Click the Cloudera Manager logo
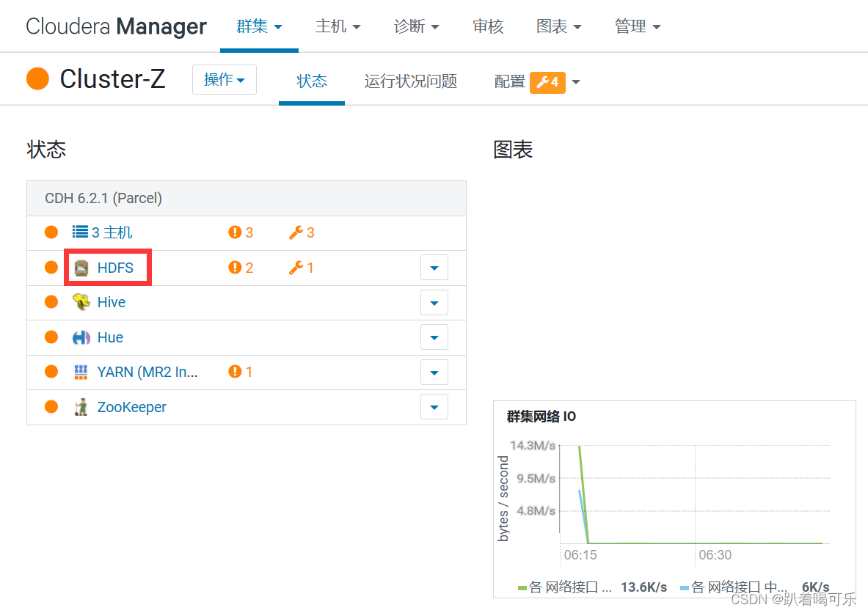Image resolution: width=868 pixels, height=613 pixels. point(116,26)
